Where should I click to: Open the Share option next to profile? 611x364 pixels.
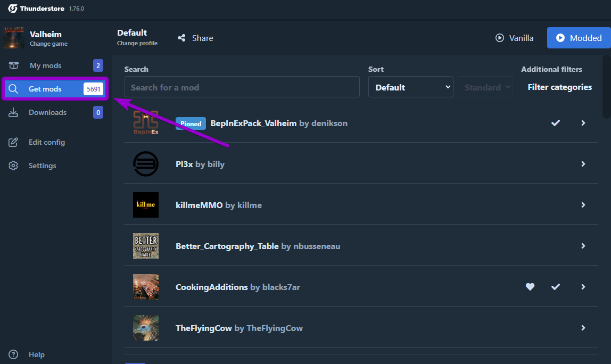click(195, 38)
